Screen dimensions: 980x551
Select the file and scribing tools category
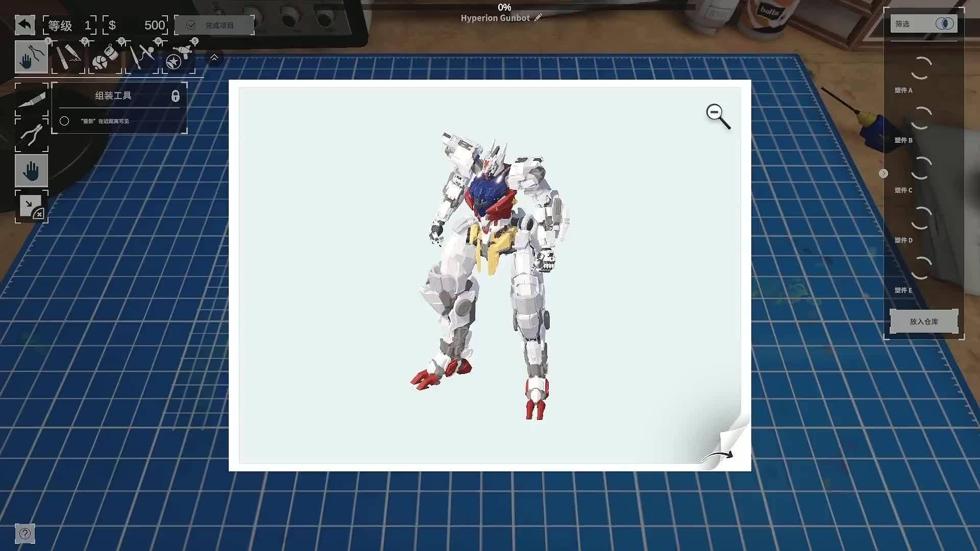coord(68,57)
